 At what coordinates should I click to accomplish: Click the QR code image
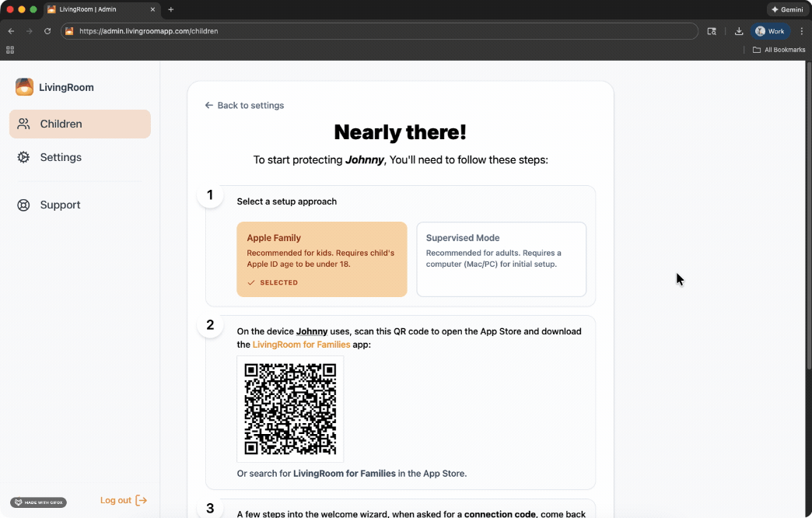290,409
